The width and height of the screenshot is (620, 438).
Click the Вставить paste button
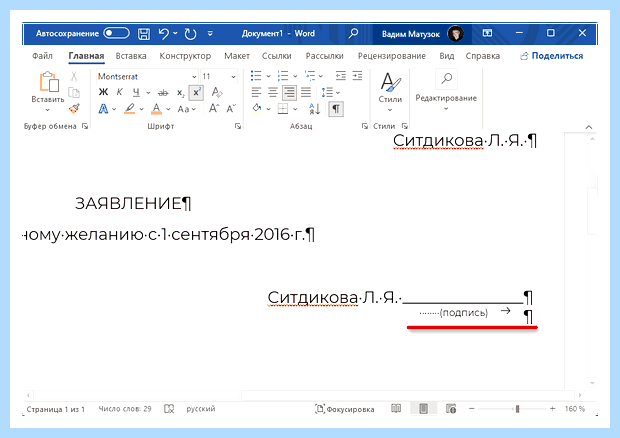pyautogui.click(x=48, y=87)
